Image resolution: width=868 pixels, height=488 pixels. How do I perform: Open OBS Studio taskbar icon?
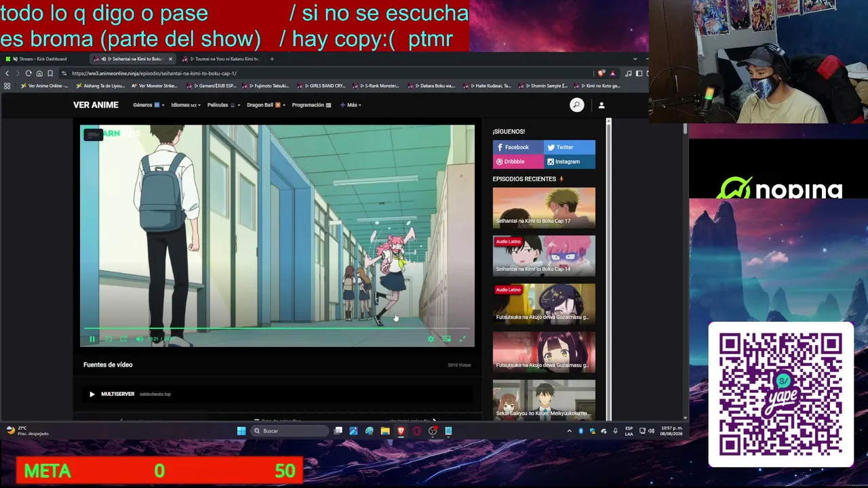click(x=433, y=431)
